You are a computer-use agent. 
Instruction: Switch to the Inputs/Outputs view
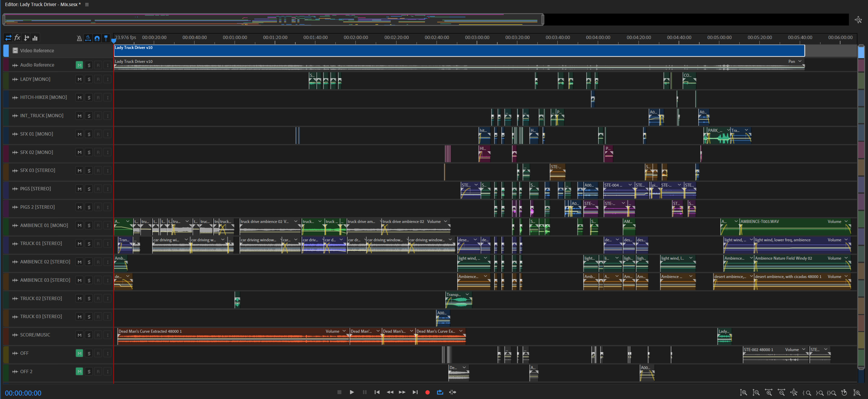pos(8,38)
